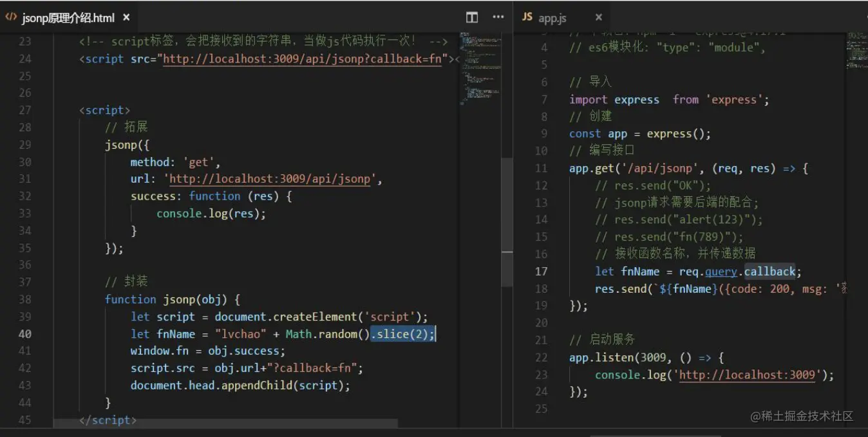Click "app.get('/api/jsonp', (req, res) => {" line
Viewport: 868px width, 437px height.
pos(688,168)
